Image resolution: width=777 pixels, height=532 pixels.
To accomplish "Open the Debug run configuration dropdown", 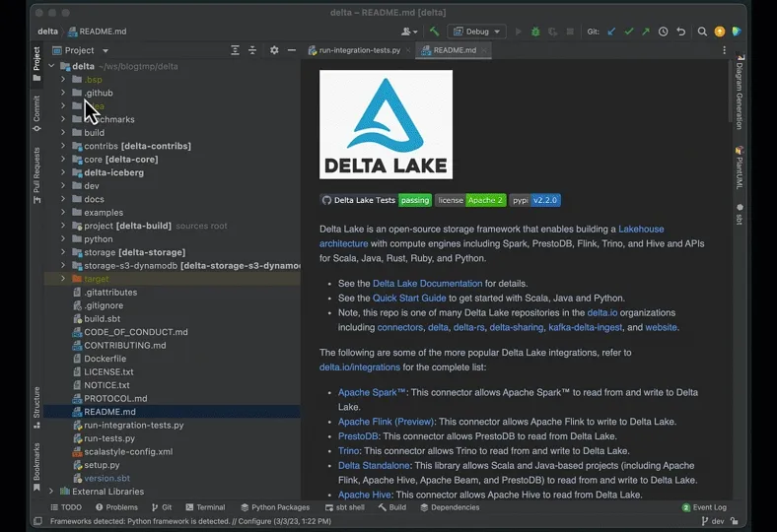I will pyautogui.click(x=476, y=32).
